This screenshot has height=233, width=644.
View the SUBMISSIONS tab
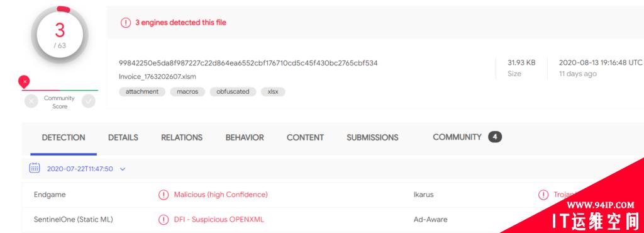click(x=372, y=138)
